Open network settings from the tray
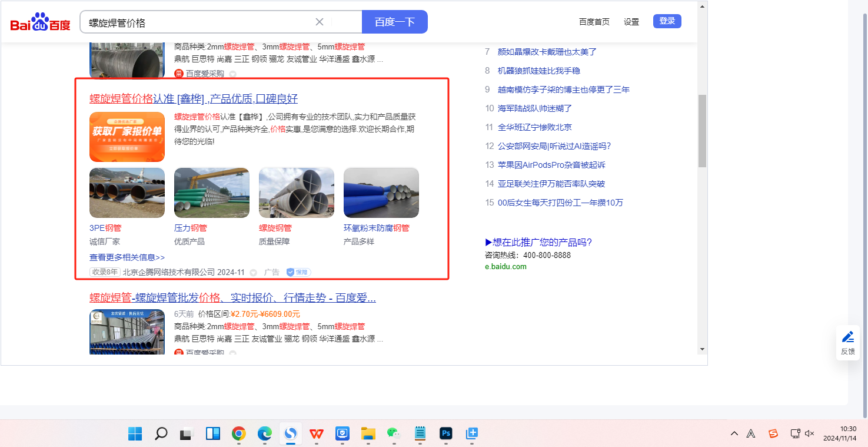 (795, 433)
